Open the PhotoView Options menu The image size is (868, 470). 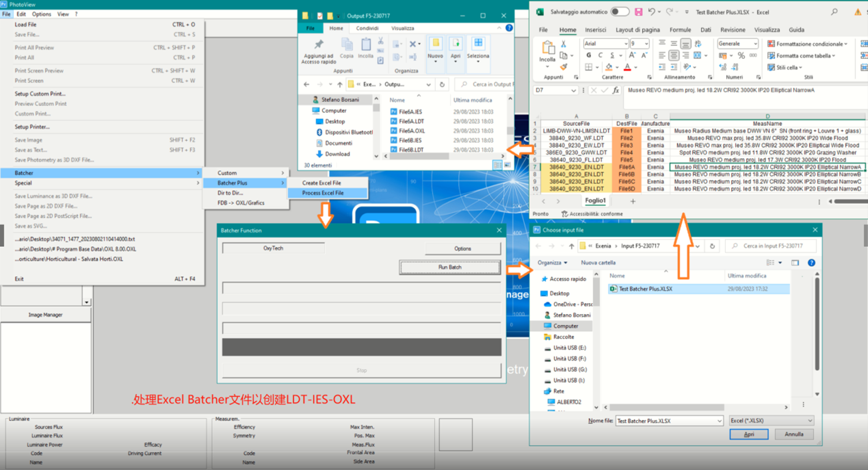42,14
